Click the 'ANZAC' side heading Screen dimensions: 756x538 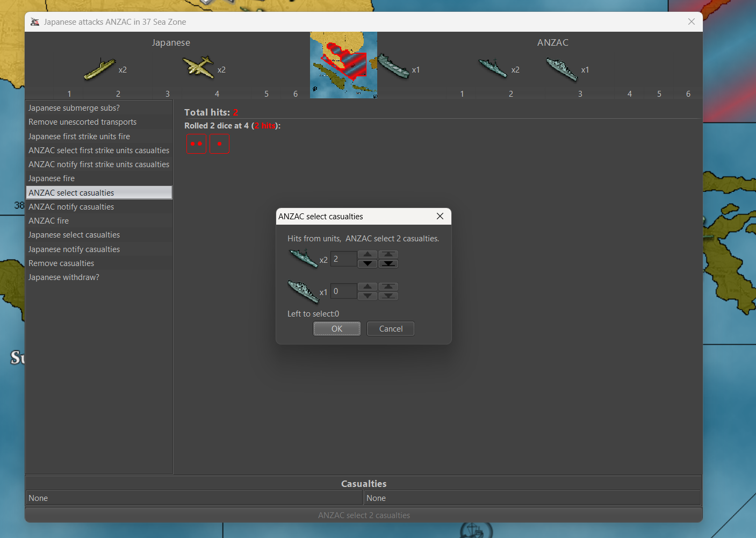pos(553,42)
